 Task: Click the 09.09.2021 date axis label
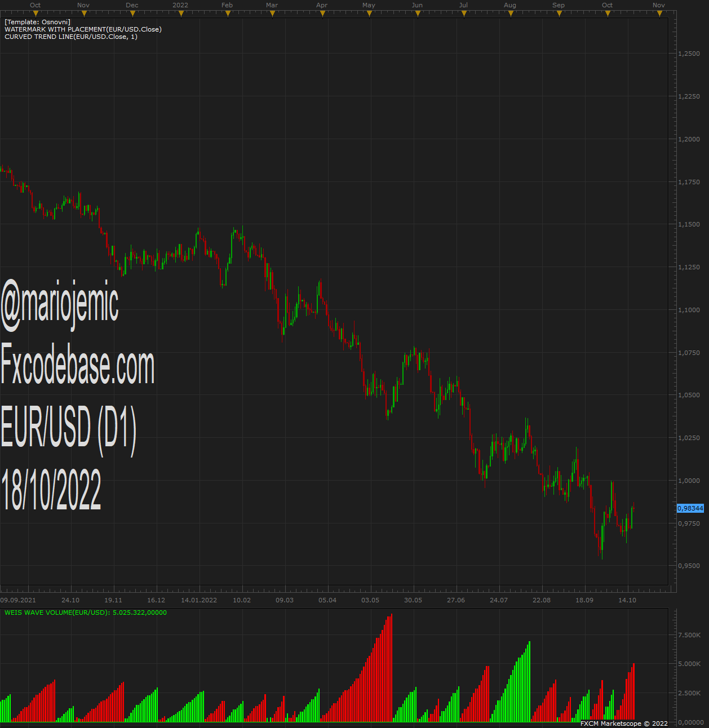[x=18, y=600]
